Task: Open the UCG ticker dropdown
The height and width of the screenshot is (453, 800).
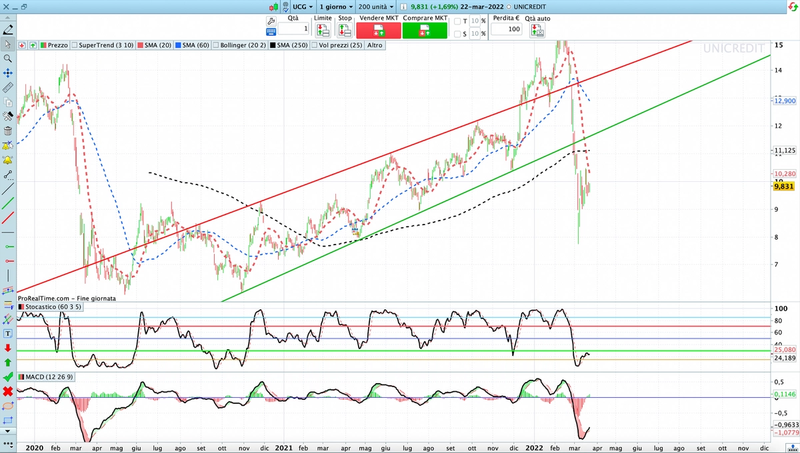Action: coord(303,7)
